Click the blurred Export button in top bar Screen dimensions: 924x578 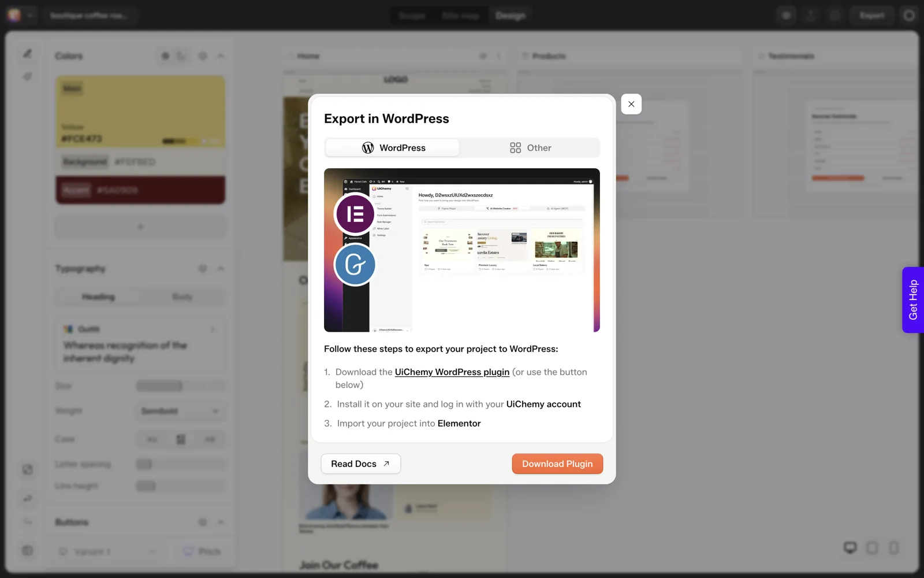coord(872,16)
